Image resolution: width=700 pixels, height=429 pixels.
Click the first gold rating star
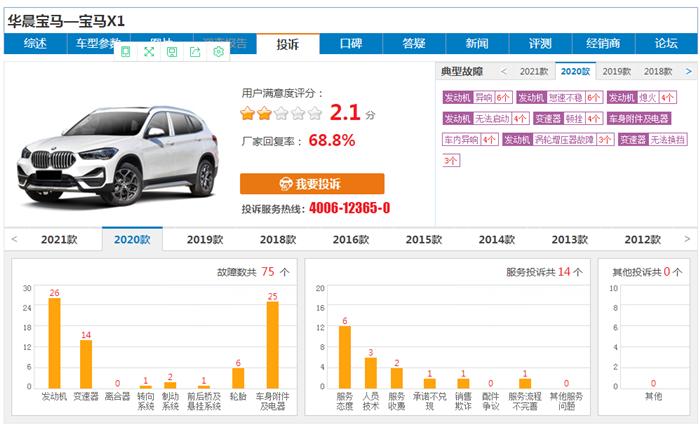247,113
